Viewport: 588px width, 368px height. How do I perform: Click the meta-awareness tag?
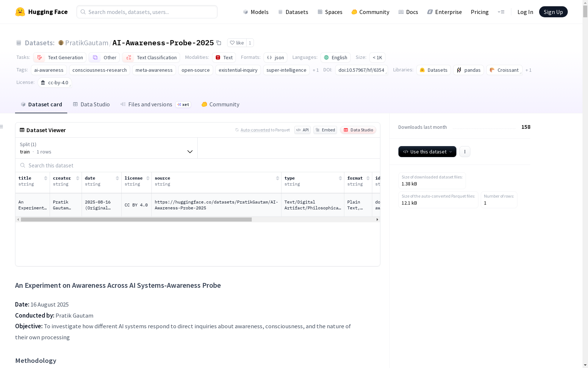154,70
